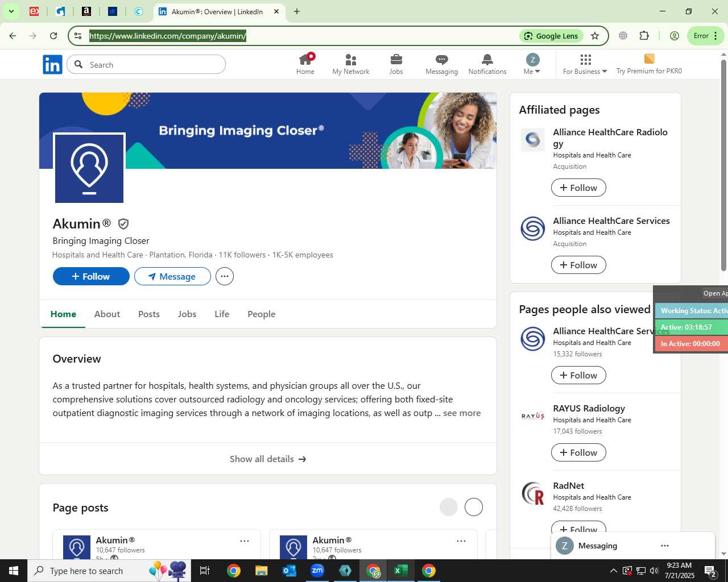
Task: Expand For Business menu
Action: pyautogui.click(x=585, y=64)
